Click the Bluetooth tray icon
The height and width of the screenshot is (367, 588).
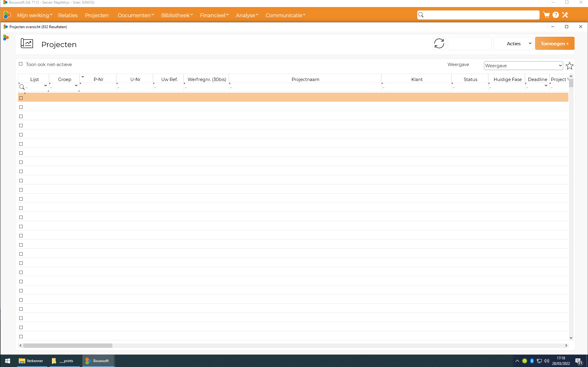tap(532, 361)
